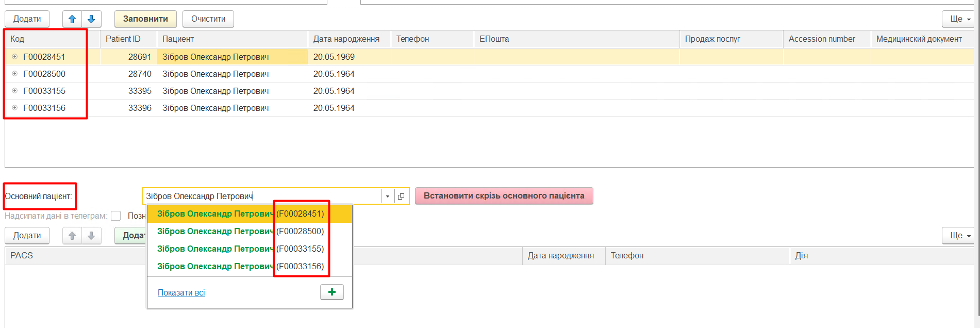The image size is (980, 328).
Task: Click the grey move-down arrow in lower toolbar
Action: coord(91,236)
